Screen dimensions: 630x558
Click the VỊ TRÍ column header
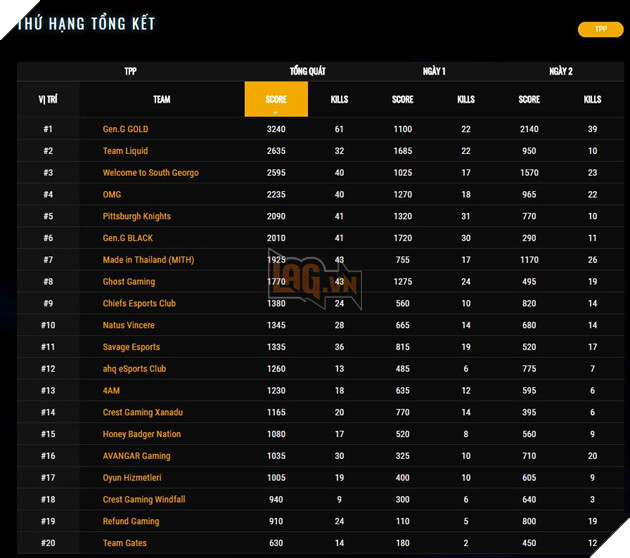[x=48, y=99]
